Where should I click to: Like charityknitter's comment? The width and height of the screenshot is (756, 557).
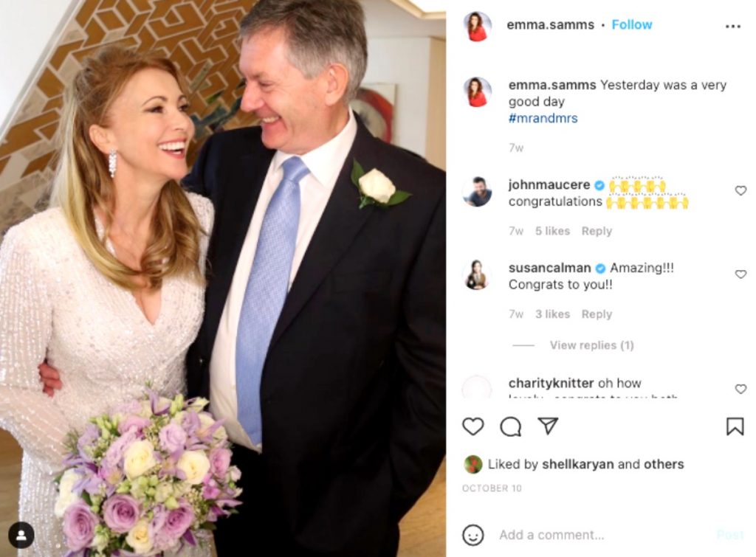[740, 389]
